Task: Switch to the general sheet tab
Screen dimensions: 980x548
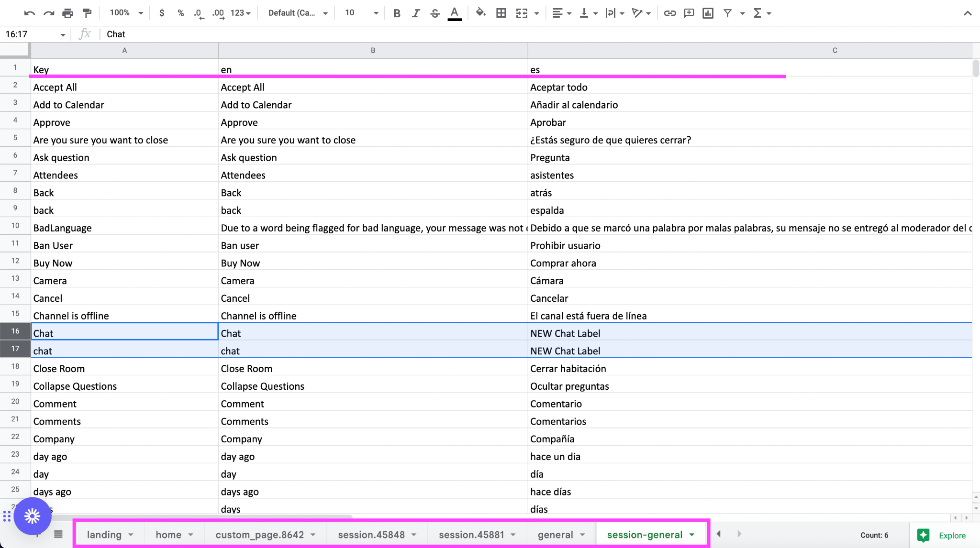Action: point(561,535)
